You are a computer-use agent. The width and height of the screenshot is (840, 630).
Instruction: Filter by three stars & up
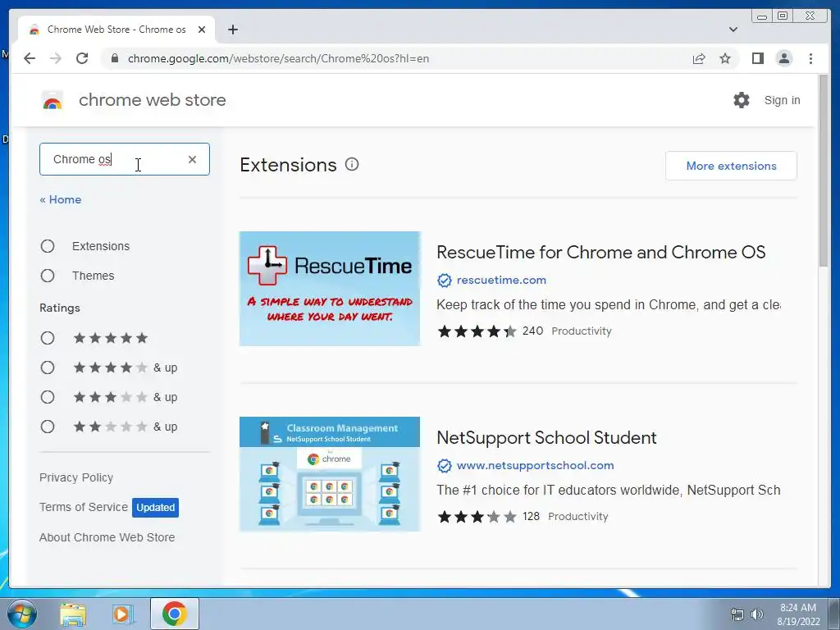pos(48,397)
